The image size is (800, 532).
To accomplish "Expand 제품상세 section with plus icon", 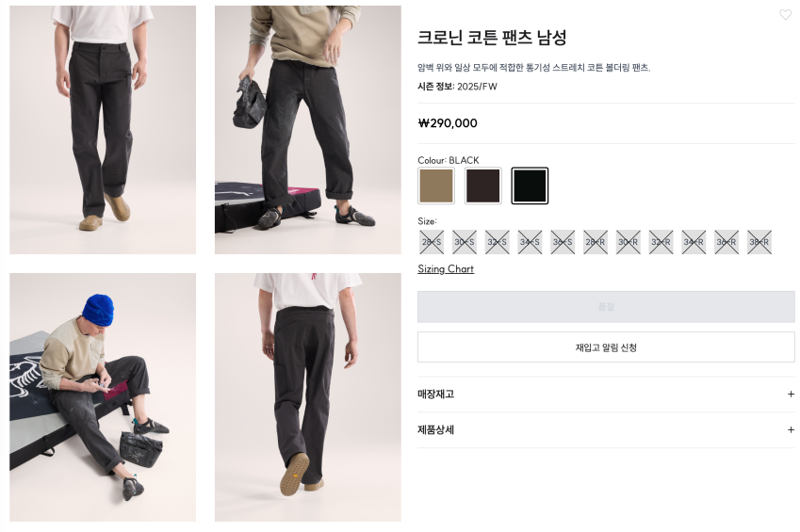I will click(x=791, y=430).
